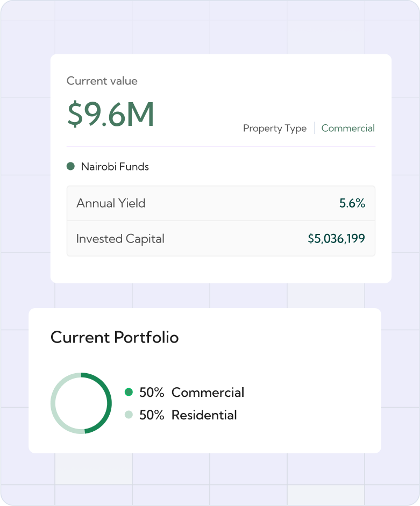The image size is (420, 506).
Task: Select the Nairobi Funds label
Action: pos(115,167)
